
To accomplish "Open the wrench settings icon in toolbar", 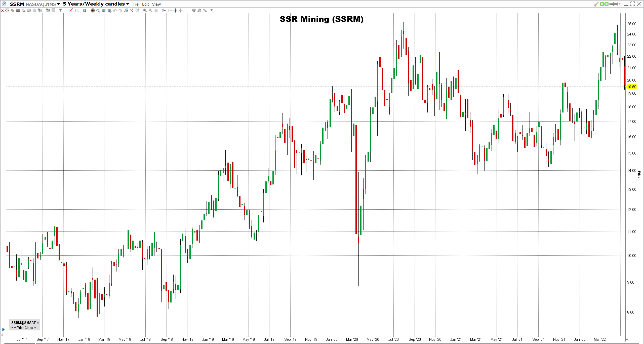I will point(205,10).
